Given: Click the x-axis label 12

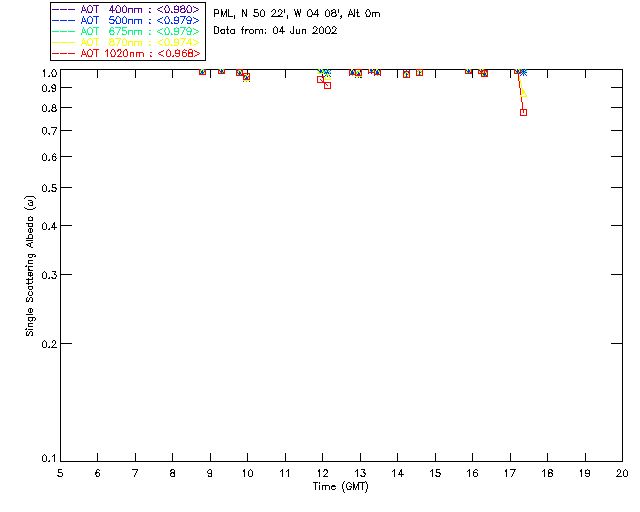Looking at the screenshot, I should pyautogui.click(x=322, y=473).
